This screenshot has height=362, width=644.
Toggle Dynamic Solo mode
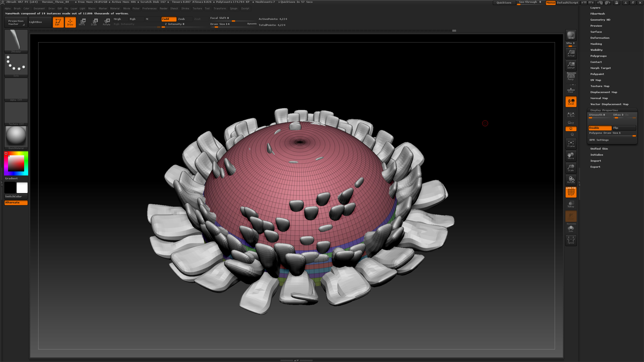tap(571, 228)
